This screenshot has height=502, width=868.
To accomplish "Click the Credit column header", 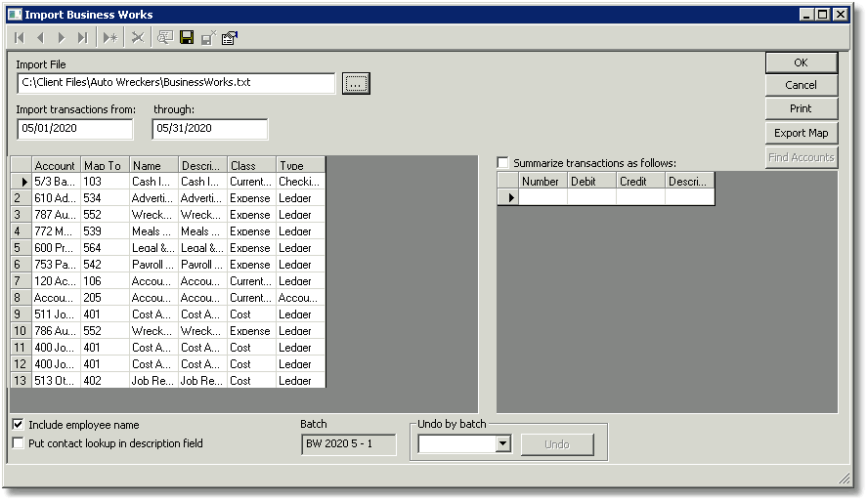I will 640,181.
